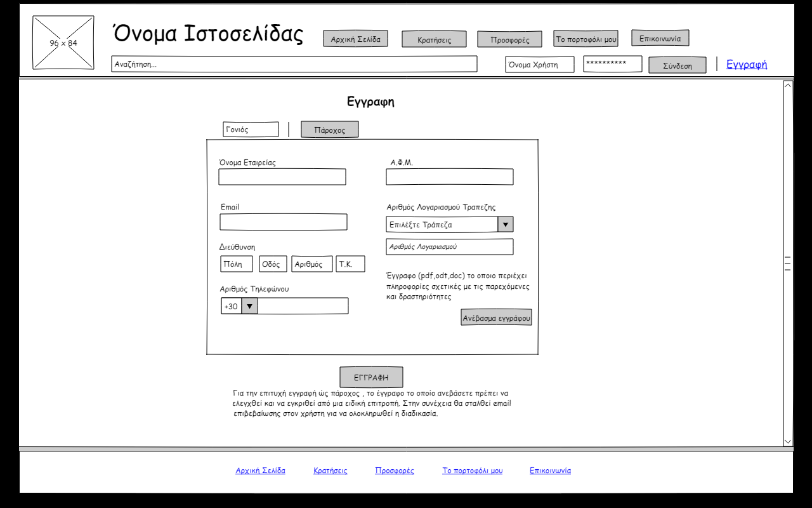Click the scrollbar up arrow
812x508 pixels.
click(x=788, y=85)
